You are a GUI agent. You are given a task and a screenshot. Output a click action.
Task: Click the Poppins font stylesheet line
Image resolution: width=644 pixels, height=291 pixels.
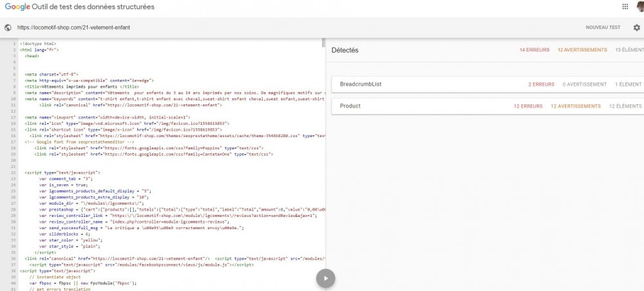click(149, 148)
